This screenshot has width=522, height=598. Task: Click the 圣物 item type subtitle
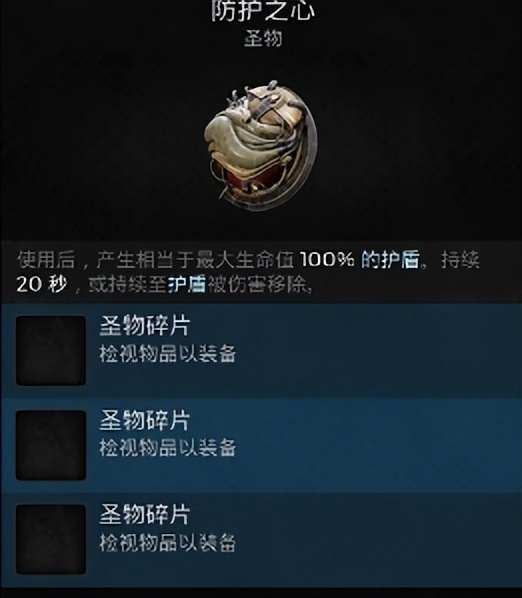[263, 39]
